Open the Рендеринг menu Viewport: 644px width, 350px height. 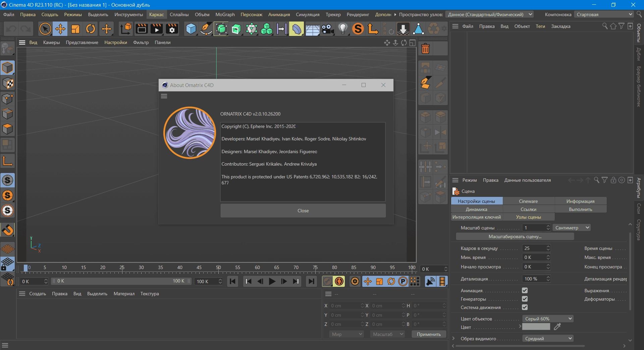[358, 14]
